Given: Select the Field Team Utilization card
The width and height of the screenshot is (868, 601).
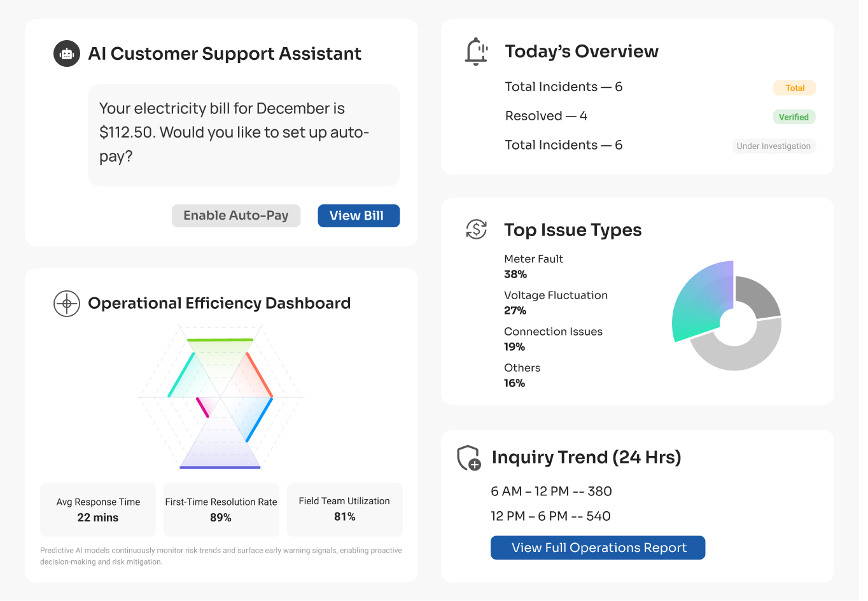Looking at the screenshot, I should point(344,510).
